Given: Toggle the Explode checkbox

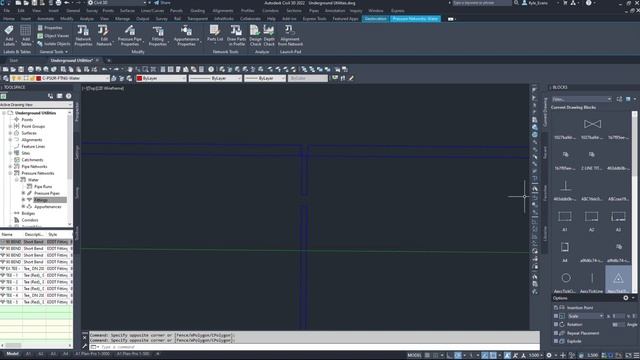Looking at the screenshot, I should click(556, 341).
